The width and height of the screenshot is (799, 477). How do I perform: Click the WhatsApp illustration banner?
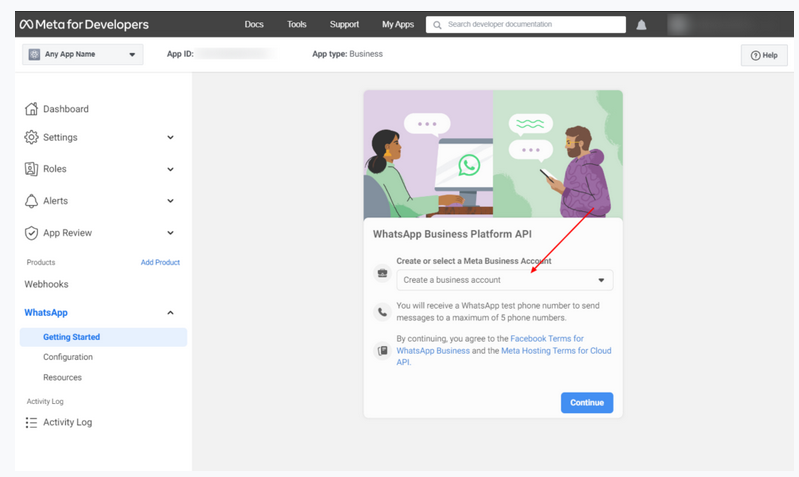tap(493, 154)
